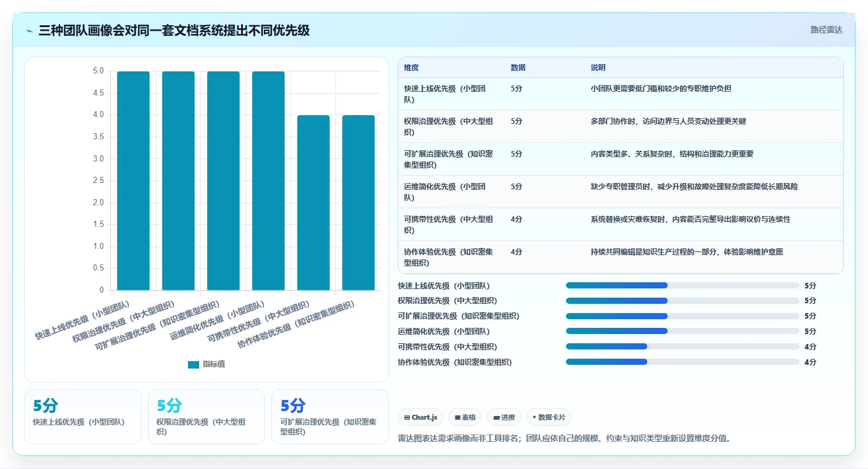Click the 协作体验优先级 progress row label
This screenshot has height=469, width=868.
(x=455, y=362)
